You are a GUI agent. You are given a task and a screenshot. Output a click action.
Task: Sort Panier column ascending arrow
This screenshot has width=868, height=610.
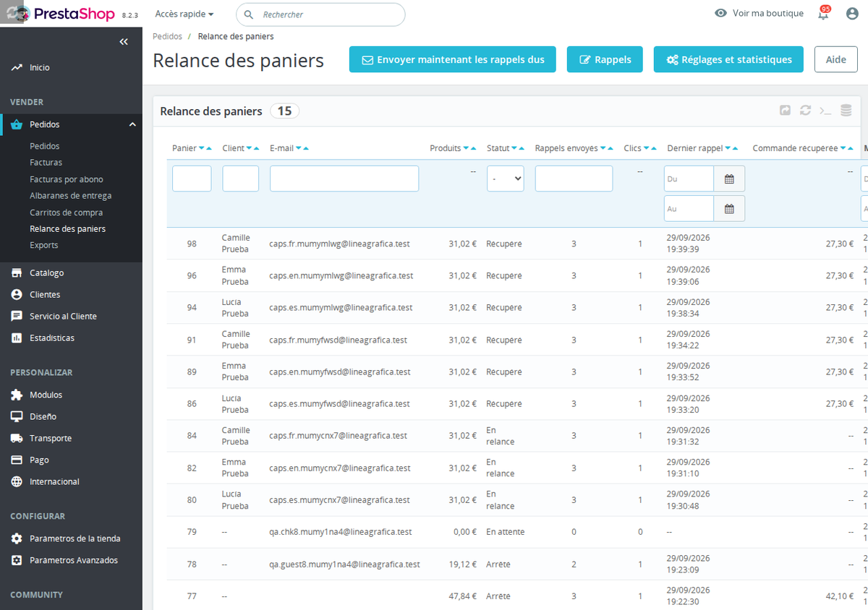pyautogui.click(x=209, y=149)
